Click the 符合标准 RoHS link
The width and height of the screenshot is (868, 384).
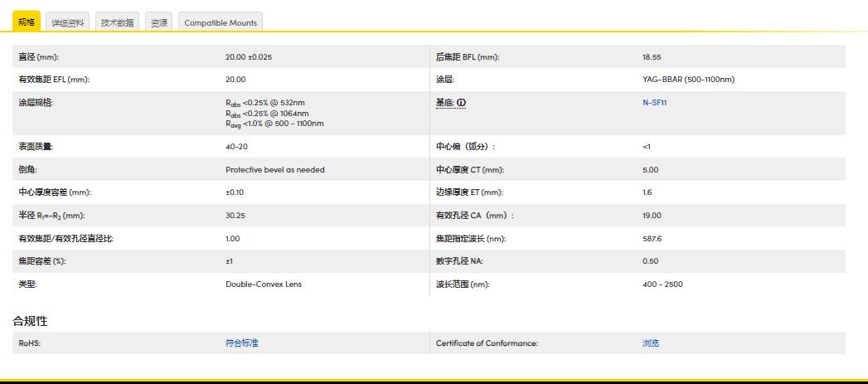242,343
